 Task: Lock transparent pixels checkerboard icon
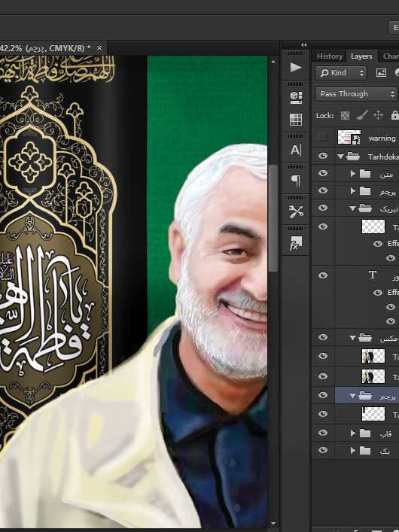tap(345, 115)
